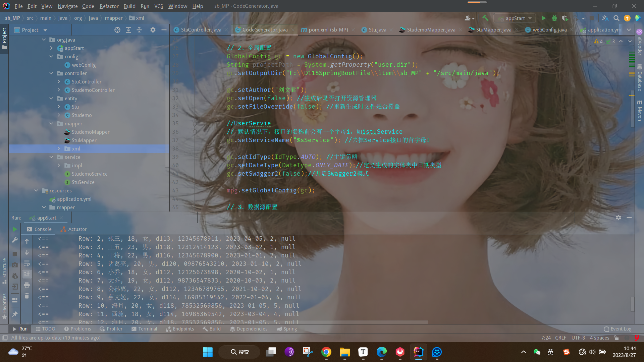Toggle the pin tab icon in the Run panel
Image resolution: width=644 pixels, height=362 pixels.
click(x=15, y=314)
